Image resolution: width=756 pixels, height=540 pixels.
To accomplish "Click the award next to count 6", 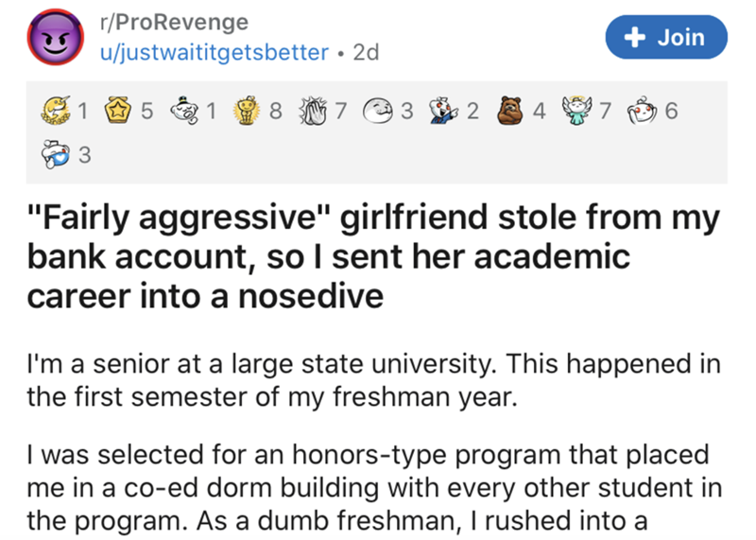I will click(640, 111).
